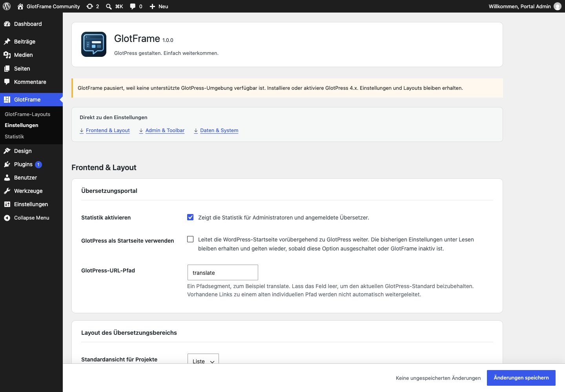Click the Layout des Übersetzungsbereichs heading
This screenshot has width=565, height=392.
(x=129, y=333)
